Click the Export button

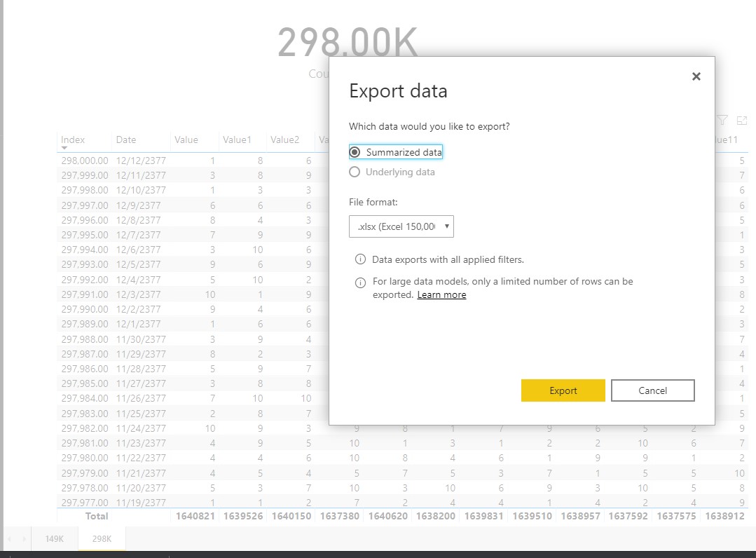pyautogui.click(x=563, y=390)
